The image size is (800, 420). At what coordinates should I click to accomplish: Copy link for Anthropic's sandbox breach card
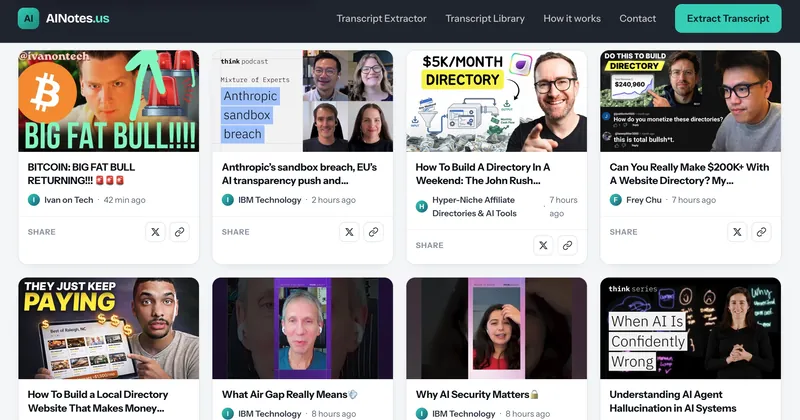(x=373, y=232)
